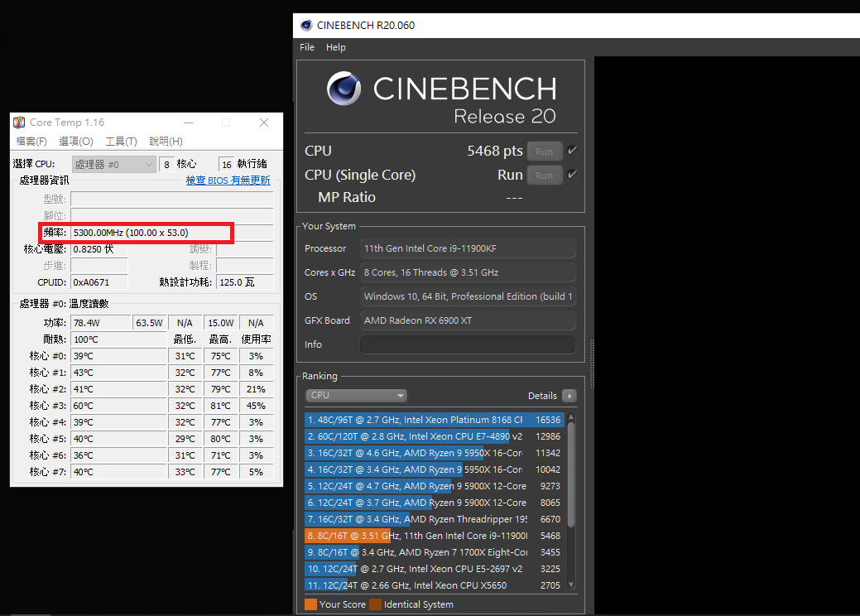Click 核心 #3 temperature 60°C

coord(84,406)
